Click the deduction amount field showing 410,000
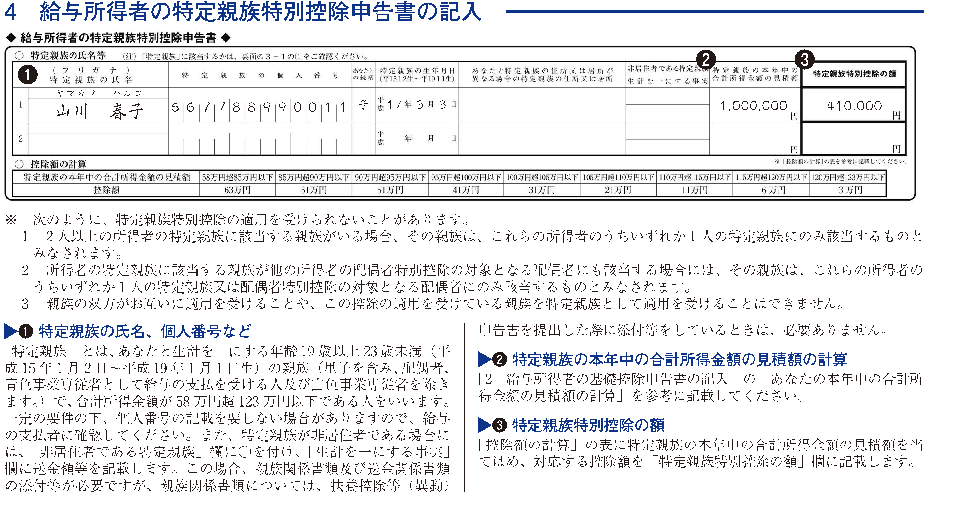 (853, 106)
